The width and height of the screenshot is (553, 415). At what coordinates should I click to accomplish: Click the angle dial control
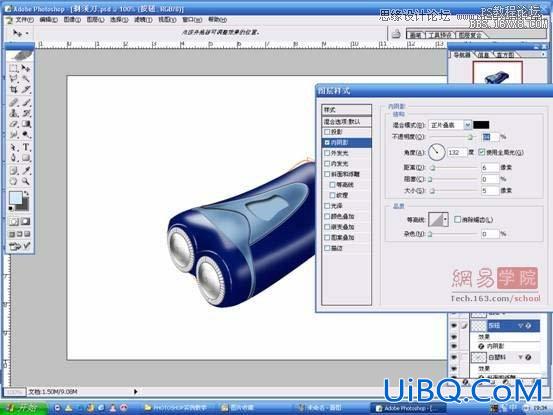coord(437,152)
